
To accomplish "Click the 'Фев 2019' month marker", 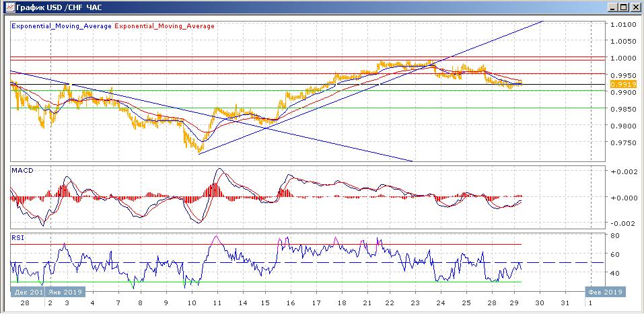I will click(606, 292).
